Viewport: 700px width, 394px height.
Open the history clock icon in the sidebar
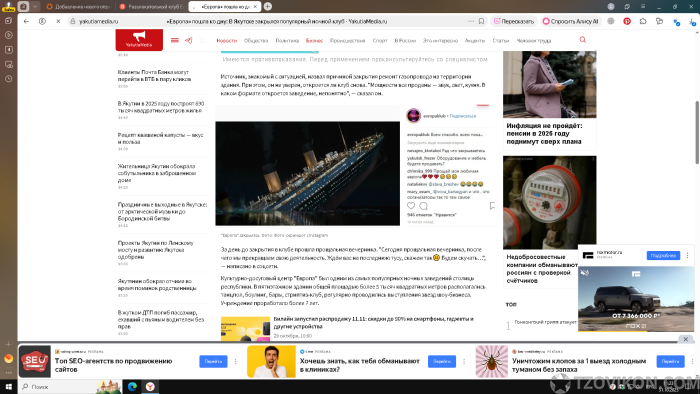coord(8,79)
